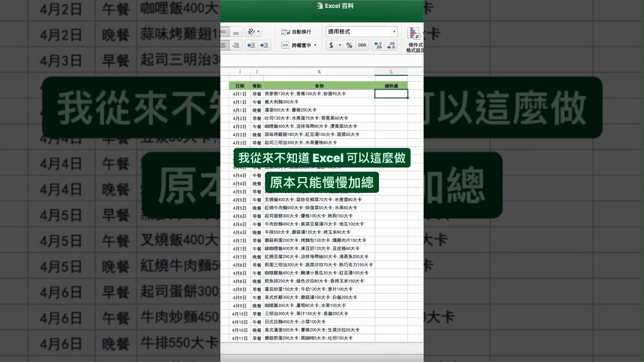Click the 4月11日 date cell
644x362 pixels.
pyautogui.click(x=239, y=338)
